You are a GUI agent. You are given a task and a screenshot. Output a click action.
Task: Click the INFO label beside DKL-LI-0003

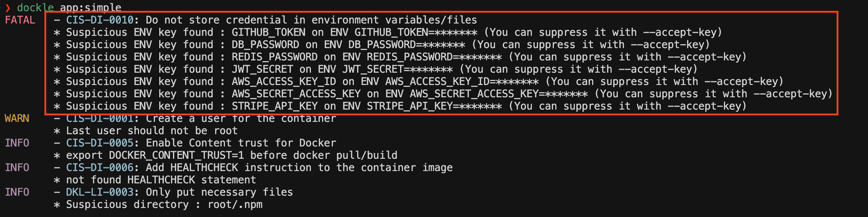point(17,192)
